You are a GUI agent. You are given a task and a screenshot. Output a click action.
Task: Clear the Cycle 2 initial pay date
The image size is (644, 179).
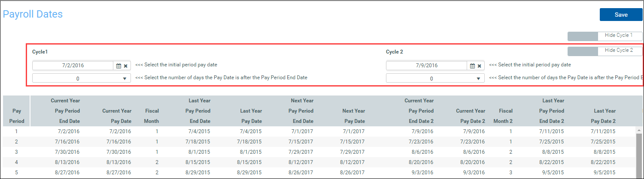click(x=480, y=66)
